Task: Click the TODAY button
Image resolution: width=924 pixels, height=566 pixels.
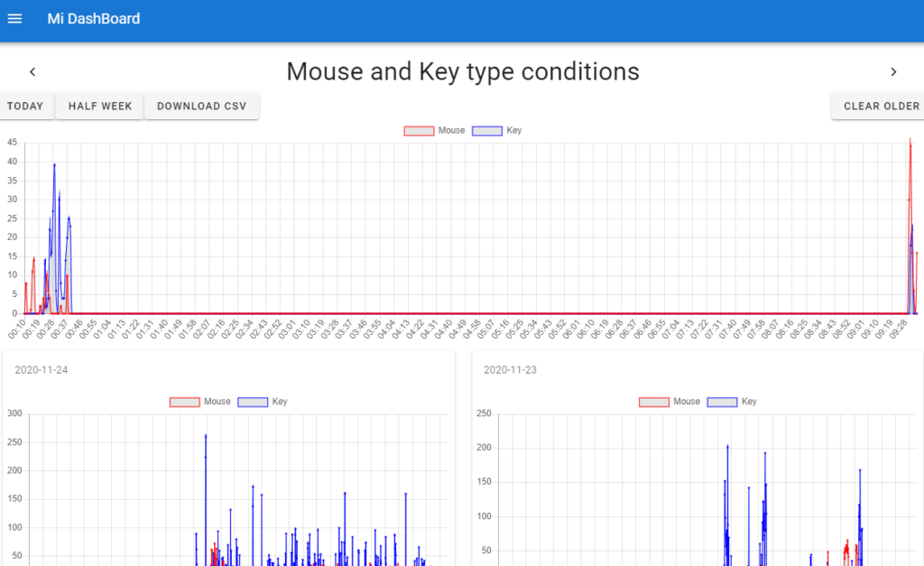Action: [x=25, y=107]
